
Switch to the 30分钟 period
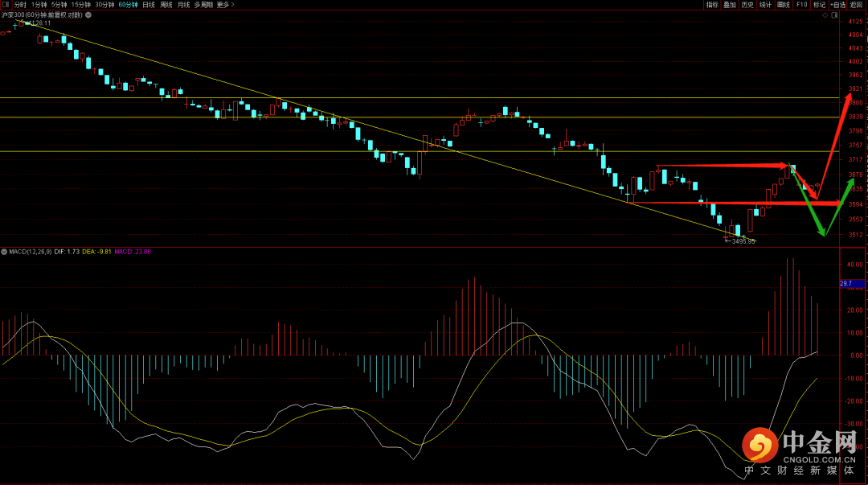pyautogui.click(x=104, y=5)
